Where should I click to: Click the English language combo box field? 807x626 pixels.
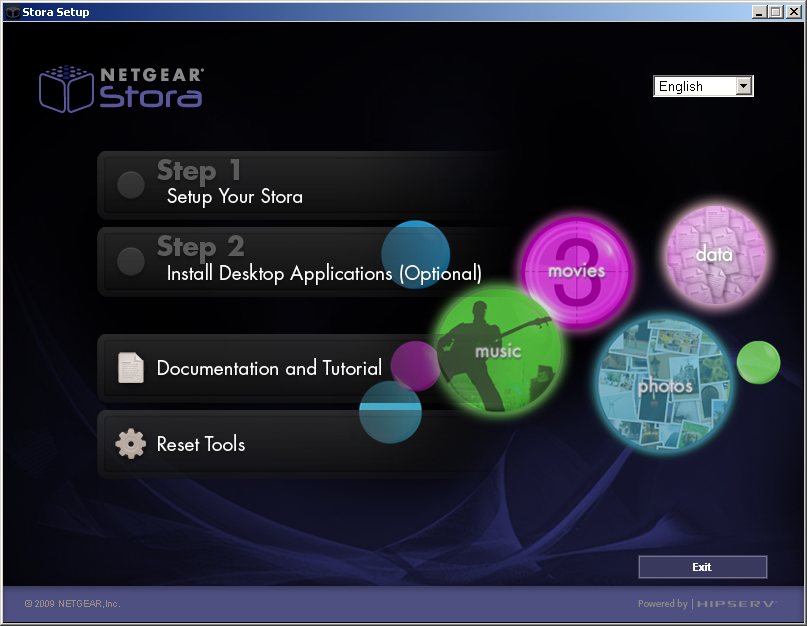click(703, 86)
